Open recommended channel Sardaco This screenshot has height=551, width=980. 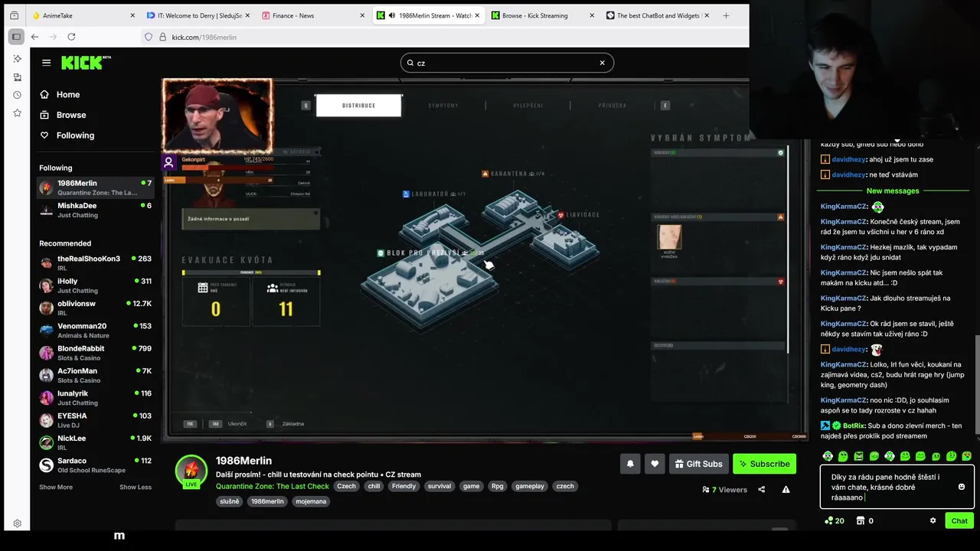click(96, 465)
